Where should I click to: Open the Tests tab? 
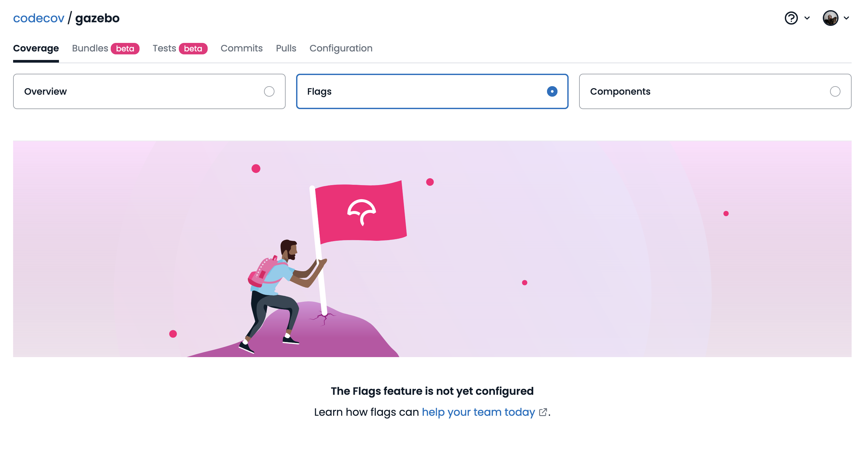pyautogui.click(x=164, y=48)
